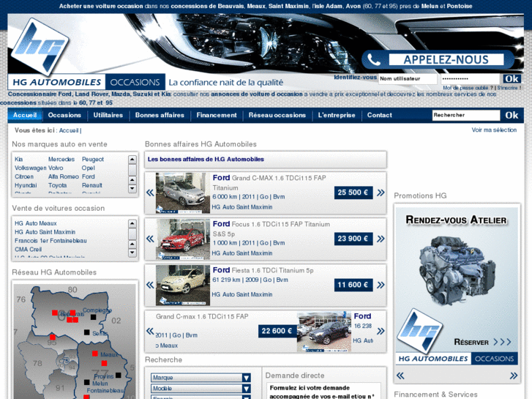
Task: Click the Accueil breadcrumb link
Action: (x=69, y=130)
